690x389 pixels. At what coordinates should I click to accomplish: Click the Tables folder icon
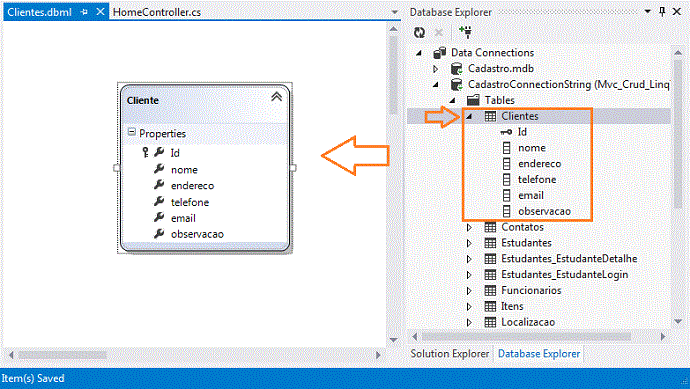473,100
